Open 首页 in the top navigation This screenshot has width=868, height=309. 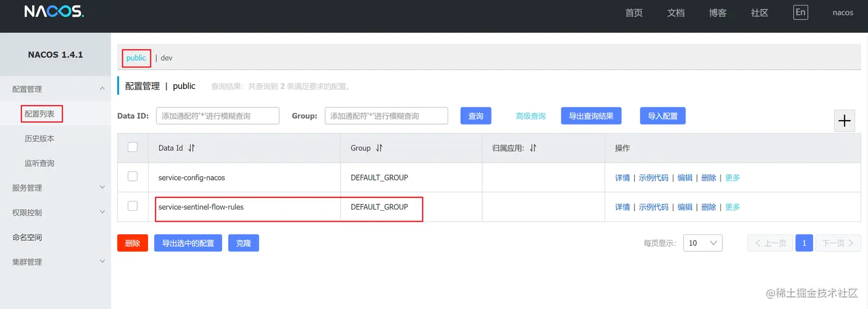click(634, 13)
